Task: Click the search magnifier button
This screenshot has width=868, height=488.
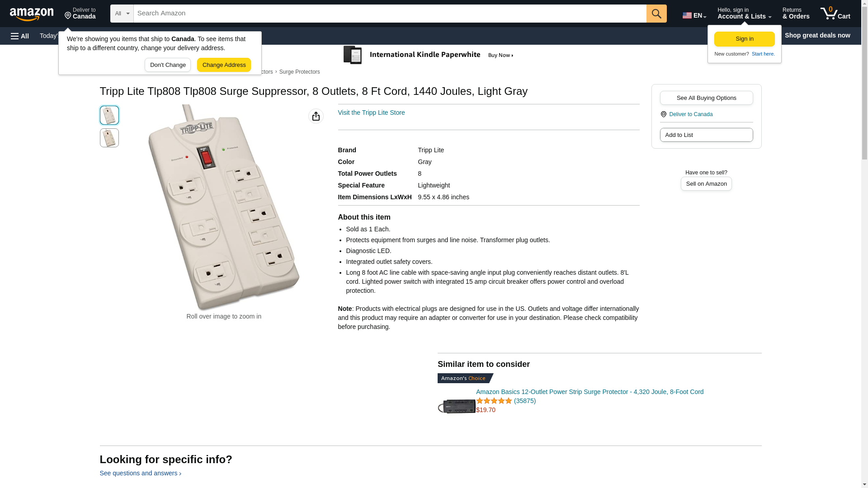Action: pos(656,14)
